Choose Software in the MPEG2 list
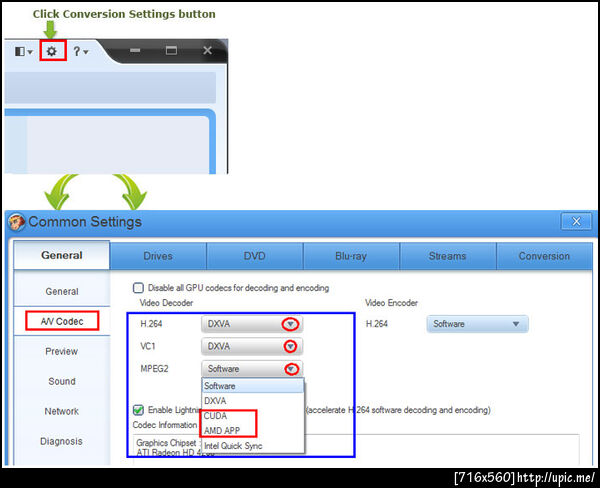 (253, 386)
